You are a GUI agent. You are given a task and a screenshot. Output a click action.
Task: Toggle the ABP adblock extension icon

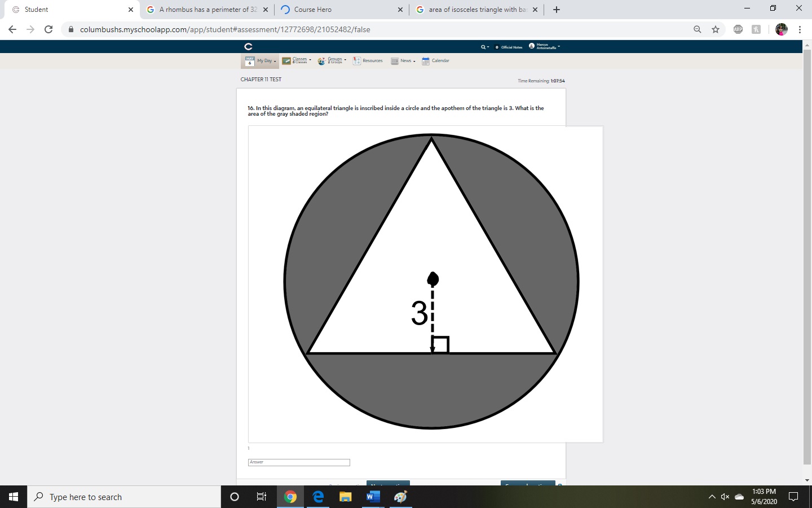[x=738, y=29]
